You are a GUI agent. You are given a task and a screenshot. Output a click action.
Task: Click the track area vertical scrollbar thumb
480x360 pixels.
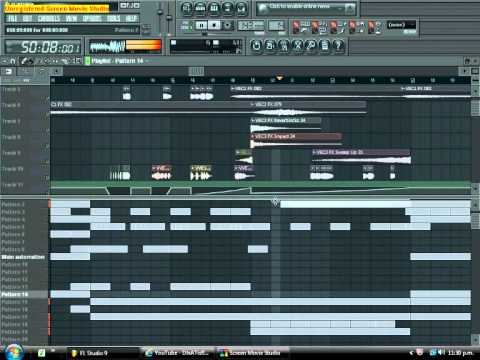(x=475, y=108)
